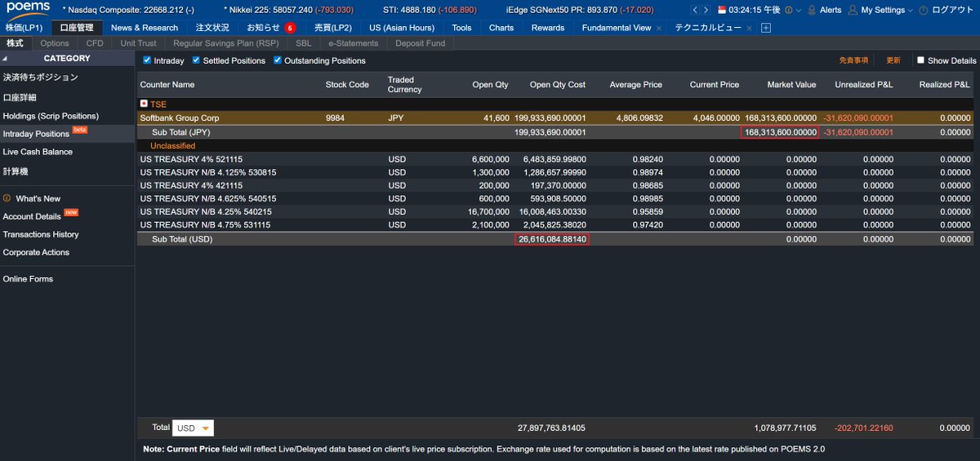
Task: Uncheck the Intraday checkbox
Action: point(147,60)
